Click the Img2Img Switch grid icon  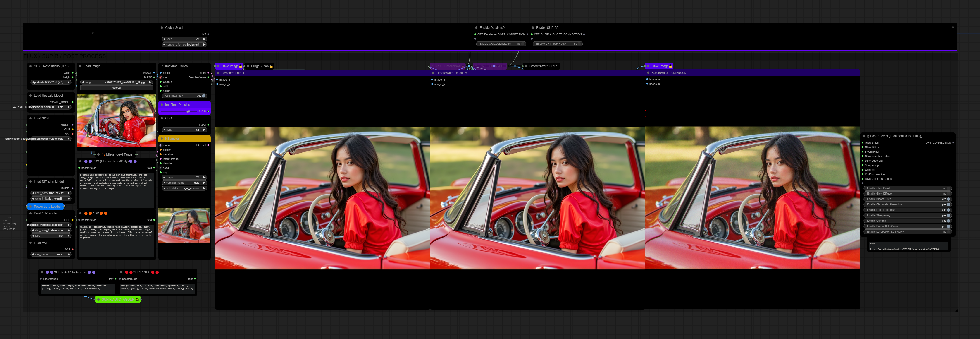pos(162,66)
